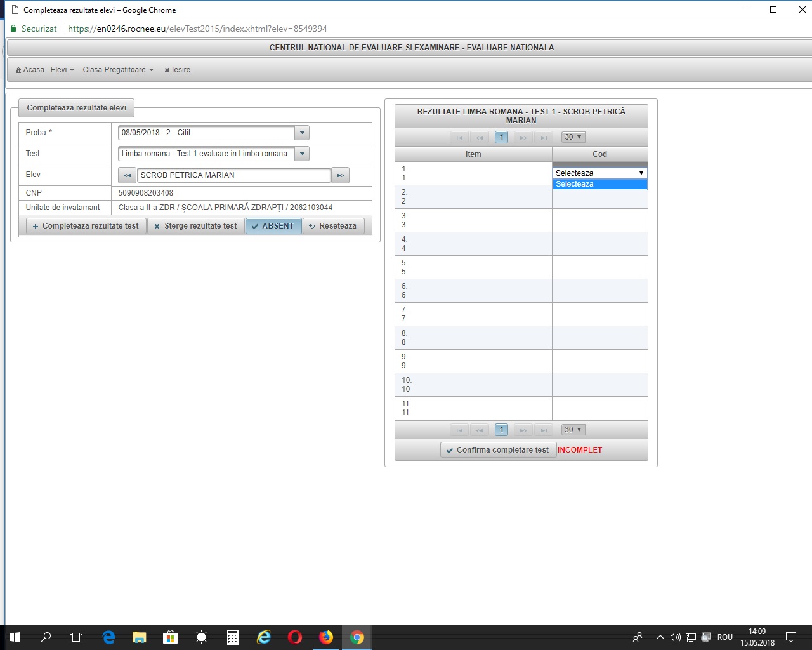Click Sterge rezultate test button
This screenshot has height=650, width=812.
tap(196, 226)
